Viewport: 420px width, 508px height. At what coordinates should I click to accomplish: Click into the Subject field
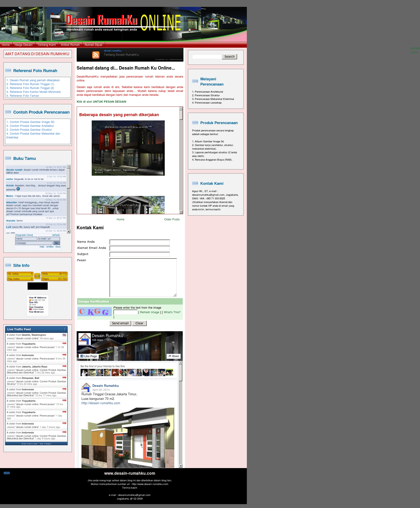coord(140,255)
